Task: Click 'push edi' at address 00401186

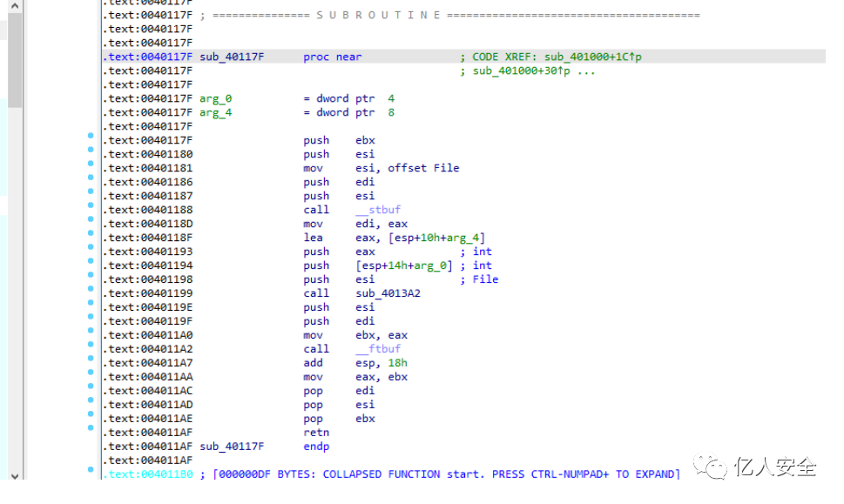Action: (339, 182)
